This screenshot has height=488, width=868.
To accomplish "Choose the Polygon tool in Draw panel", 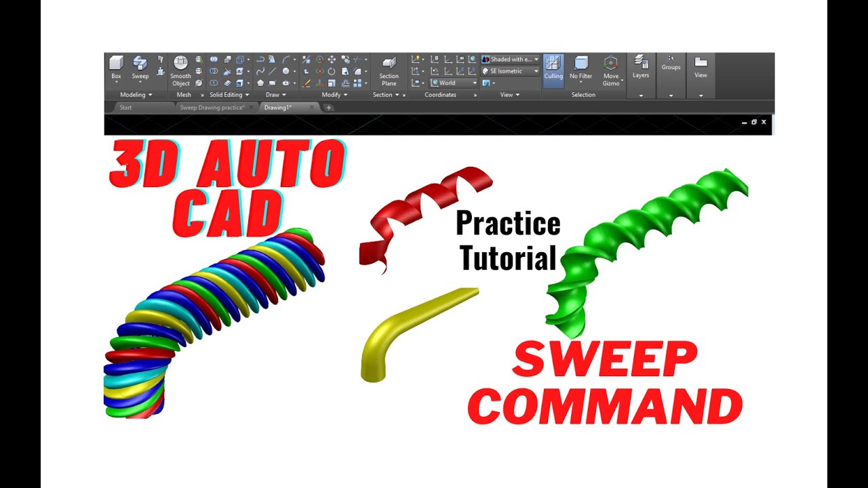I will (260, 83).
